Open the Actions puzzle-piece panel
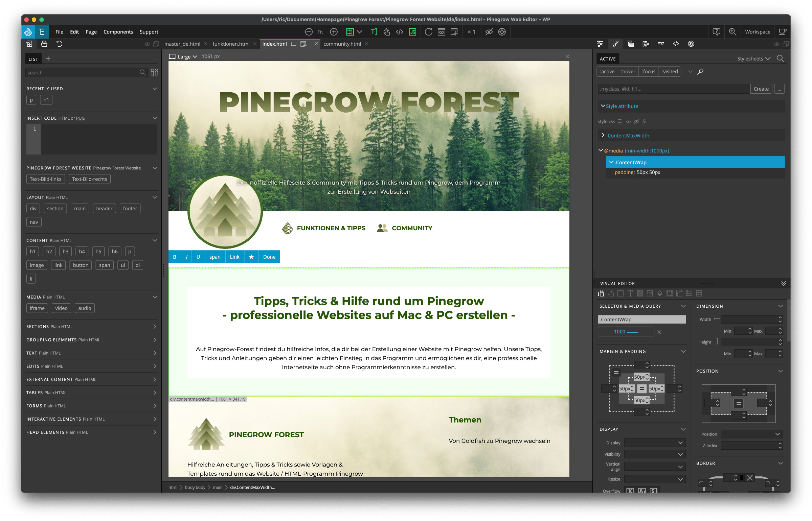The height and width of the screenshot is (521, 812). pos(646,44)
